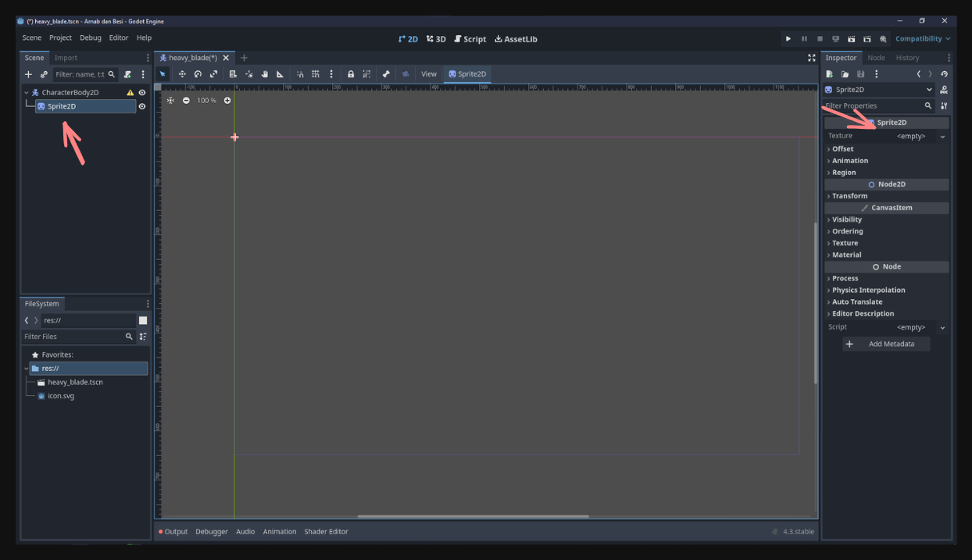
Task: Toggle distraction-free mode expand icon
Action: (811, 58)
